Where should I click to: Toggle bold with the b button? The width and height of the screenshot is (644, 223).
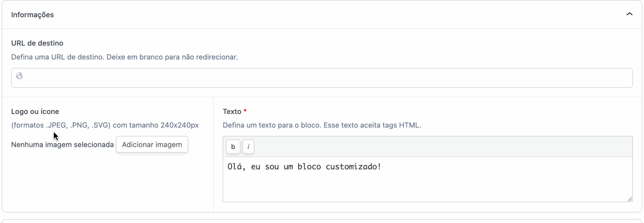(x=233, y=147)
